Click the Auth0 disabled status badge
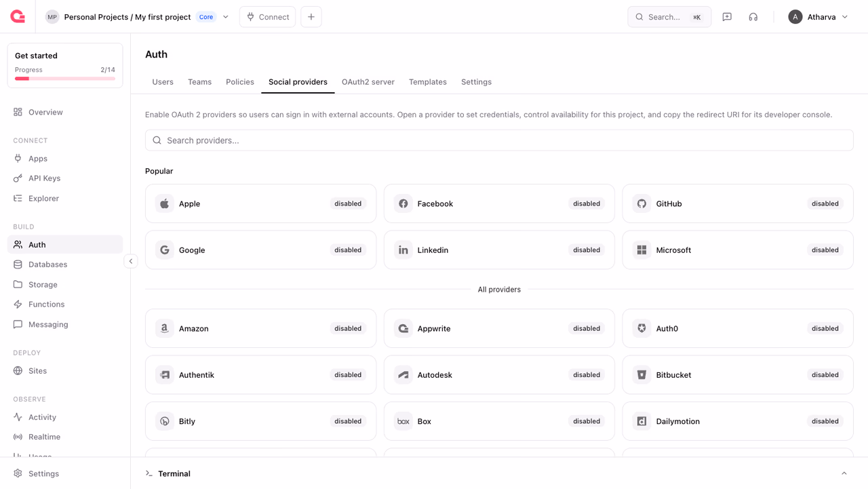 tap(825, 328)
